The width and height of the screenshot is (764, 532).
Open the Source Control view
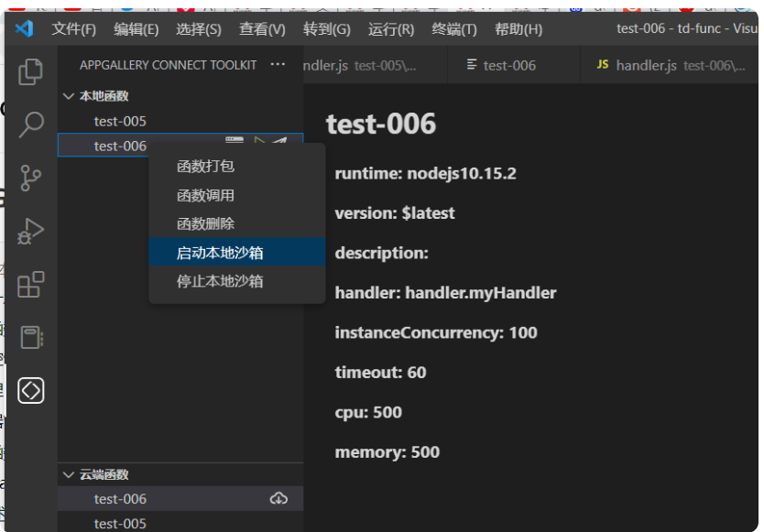pyautogui.click(x=31, y=178)
